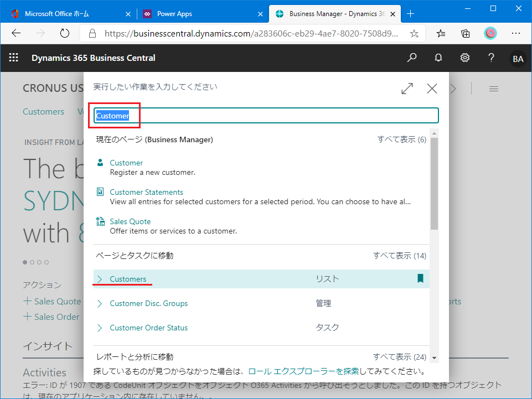Click the browser address bar URL
This screenshot has width=532, height=399.
click(251, 33)
